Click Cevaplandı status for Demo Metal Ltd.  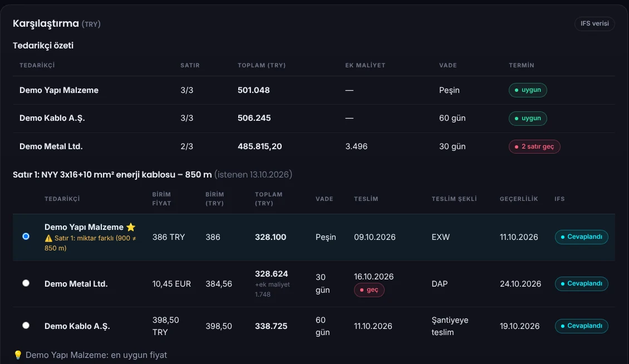(x=581, y=284)
